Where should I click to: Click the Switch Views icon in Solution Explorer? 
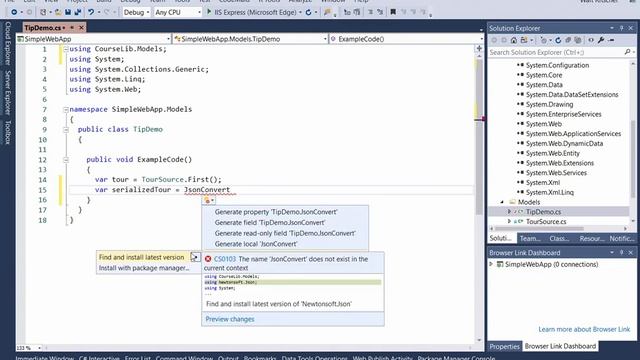click(524, 40)
